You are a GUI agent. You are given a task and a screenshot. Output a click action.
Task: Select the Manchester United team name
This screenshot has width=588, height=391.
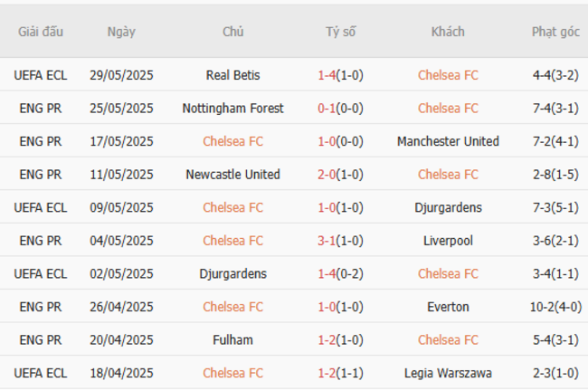448,141
